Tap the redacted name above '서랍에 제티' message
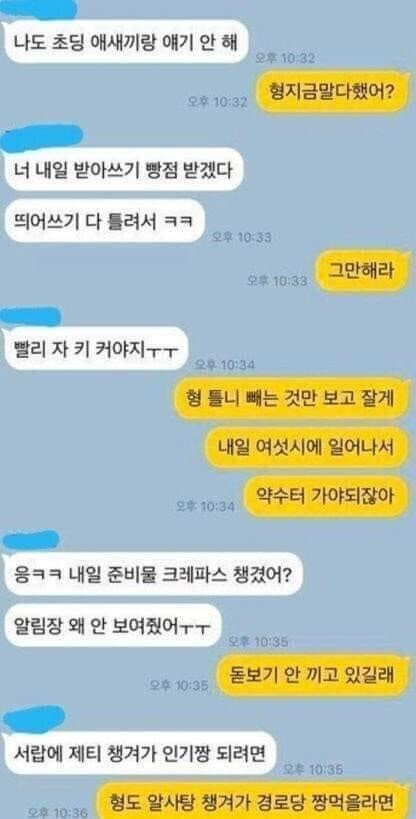The image size is (416, 819). [34, 719]
